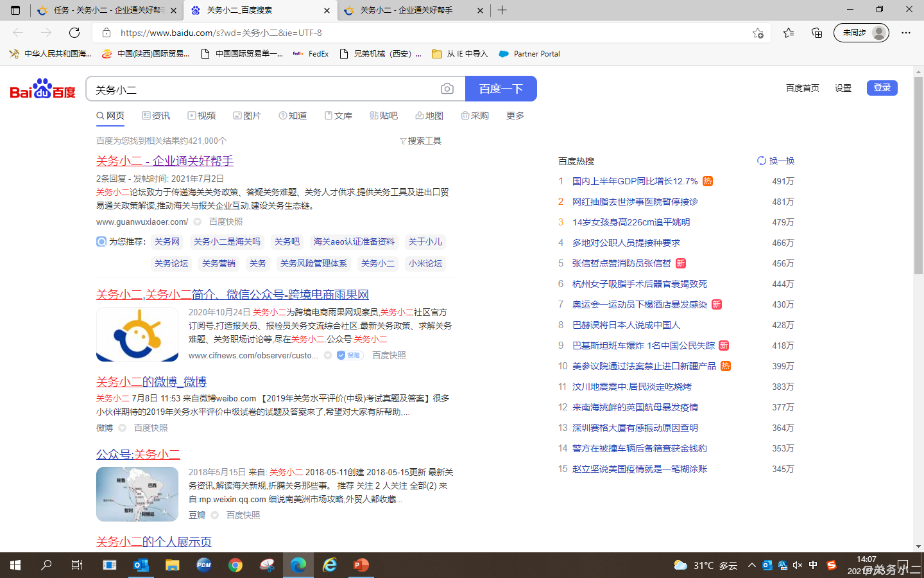Open result 关务小二的微博_微博
924x578 pixels.
pyautogui.click(x=151, y=382)
